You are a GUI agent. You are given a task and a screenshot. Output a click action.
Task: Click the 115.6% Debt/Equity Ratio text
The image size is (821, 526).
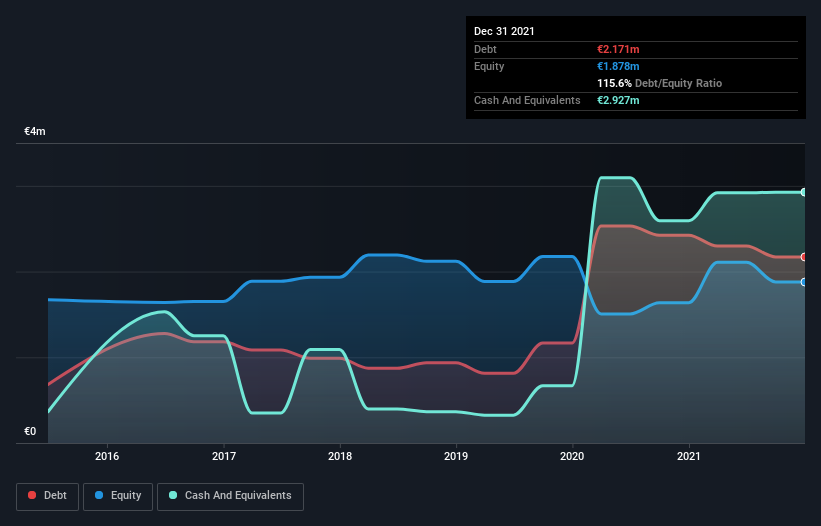660,83
